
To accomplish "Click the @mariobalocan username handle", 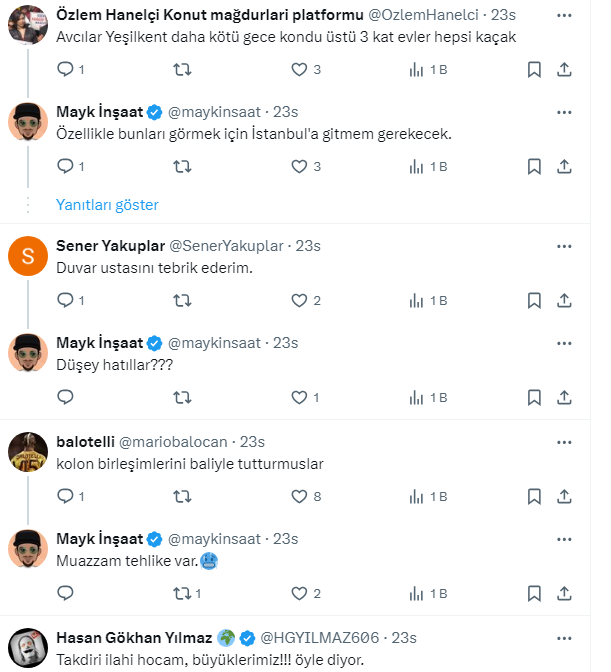I will tap(176, 441).
